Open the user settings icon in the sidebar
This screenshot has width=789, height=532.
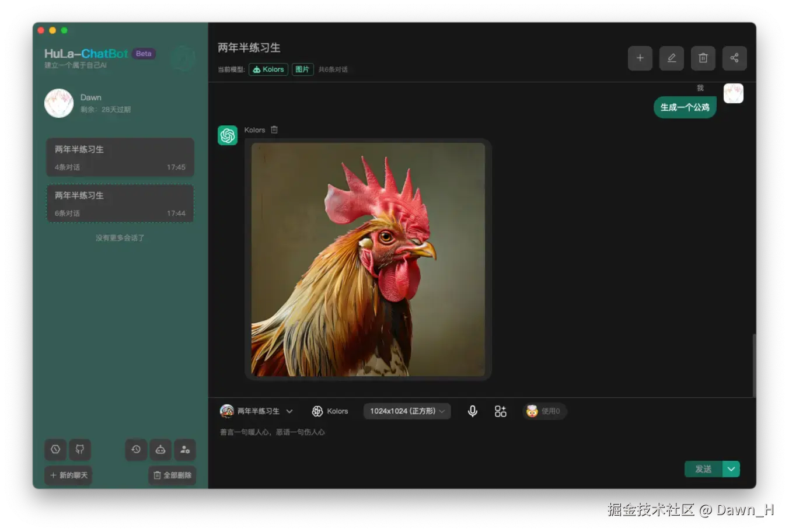(185, 449)
